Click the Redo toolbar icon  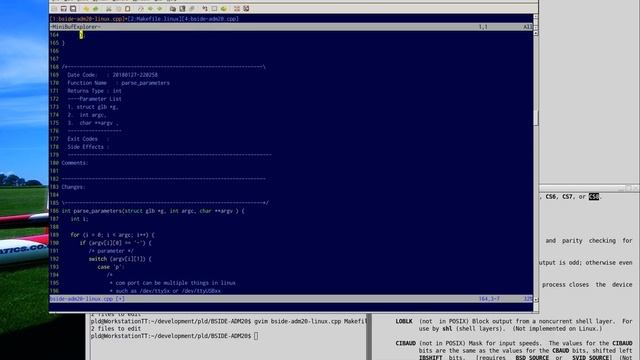[x=96, y=9]
